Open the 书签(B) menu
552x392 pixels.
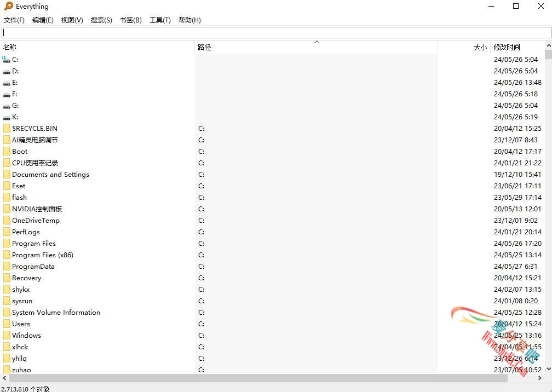[x=130, y=20]
